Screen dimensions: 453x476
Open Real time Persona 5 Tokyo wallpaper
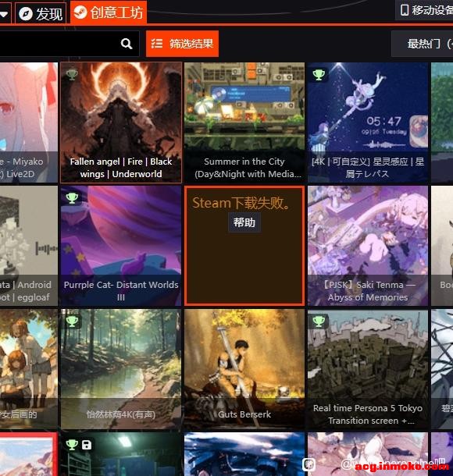pyautogui.click(x=368, y=369)
